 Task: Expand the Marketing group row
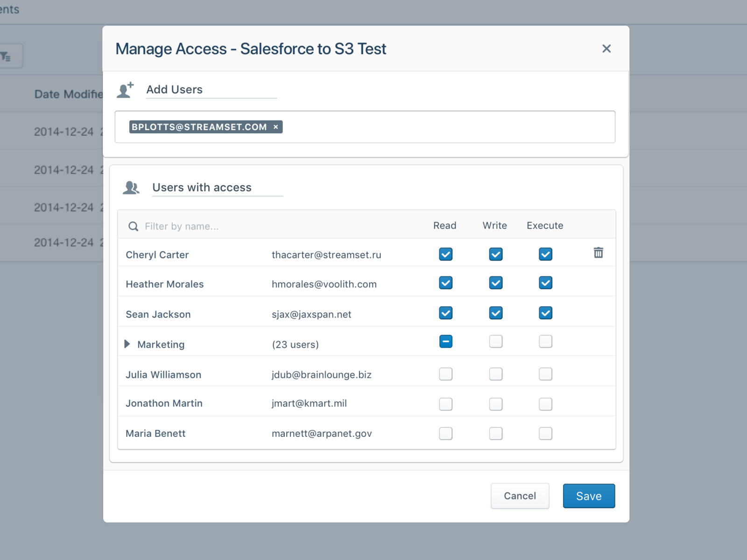pos(127,344)
